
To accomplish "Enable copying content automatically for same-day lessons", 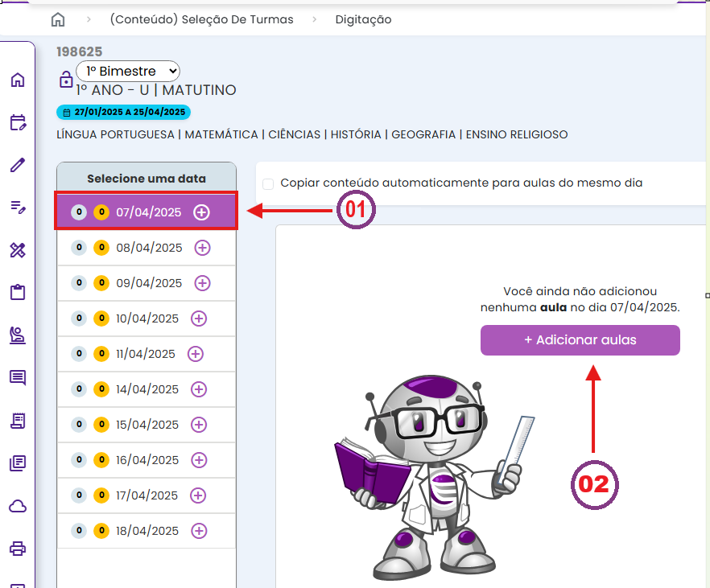I will click(x=268, y=183).
